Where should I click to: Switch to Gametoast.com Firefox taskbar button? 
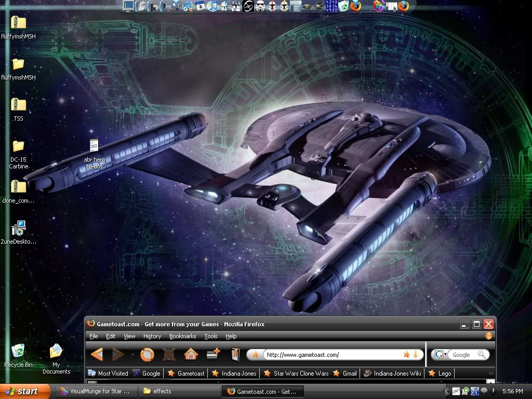click(x=262, y=392)
